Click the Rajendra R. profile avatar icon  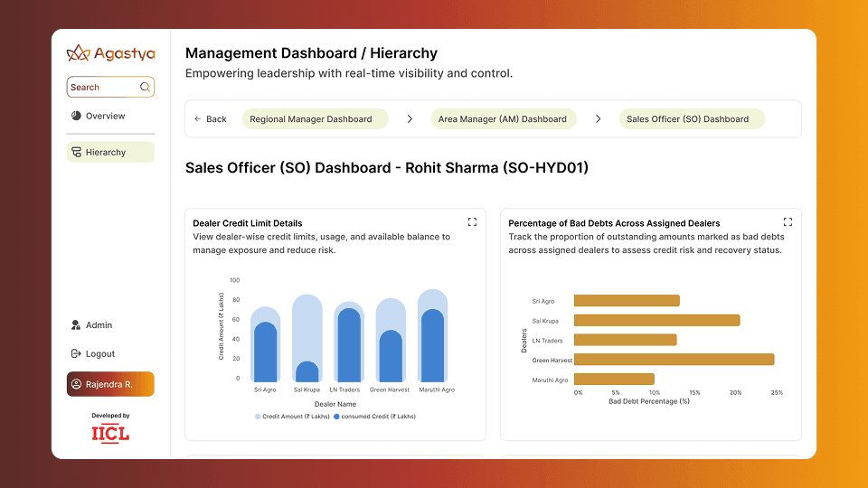click(76, 384)
